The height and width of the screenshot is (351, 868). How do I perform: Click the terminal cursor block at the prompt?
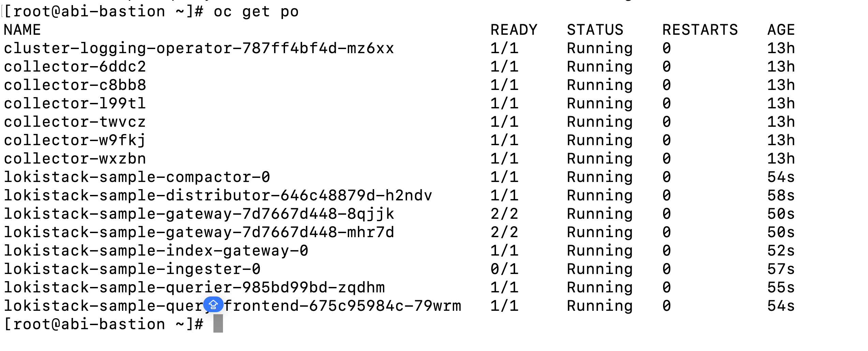click(218, 323)
